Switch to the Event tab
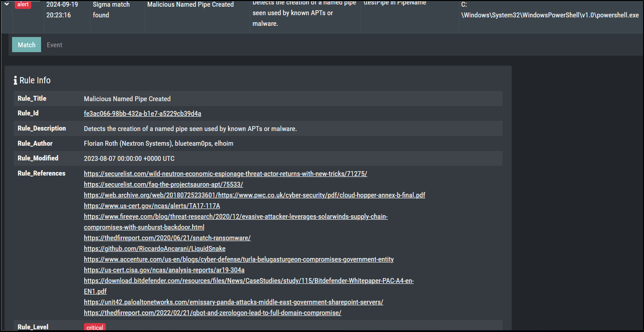The height and width of the screenshot is (332, 644). pyautogui.click(x=54, y=45)
